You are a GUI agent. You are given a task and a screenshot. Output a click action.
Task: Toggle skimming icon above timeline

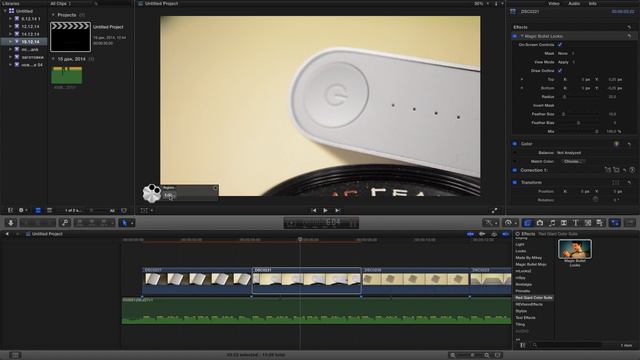(471, 234)
